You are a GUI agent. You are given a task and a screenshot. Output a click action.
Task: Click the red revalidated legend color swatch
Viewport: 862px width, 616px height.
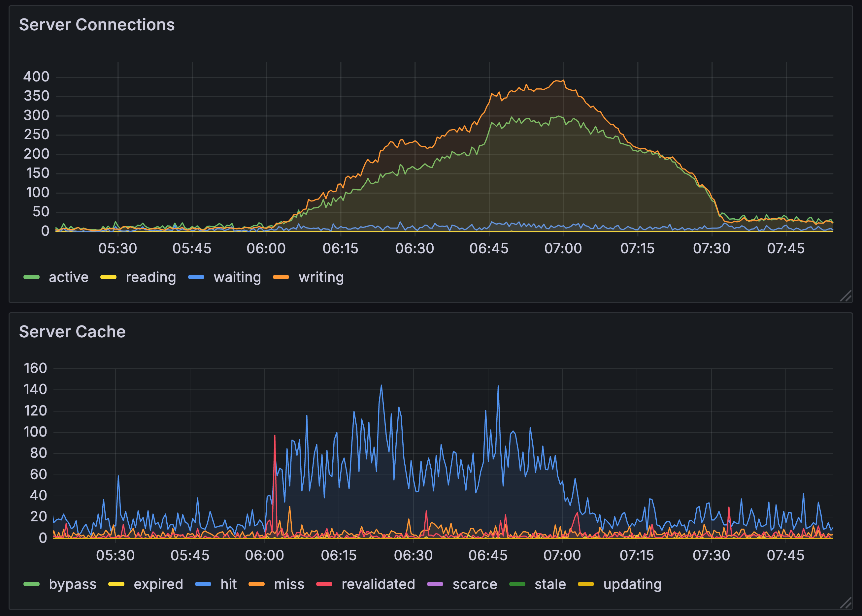[324, 584]
